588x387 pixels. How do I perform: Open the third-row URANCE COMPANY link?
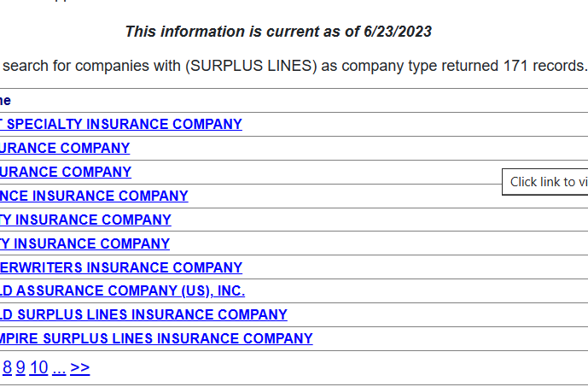pos(66,172)
